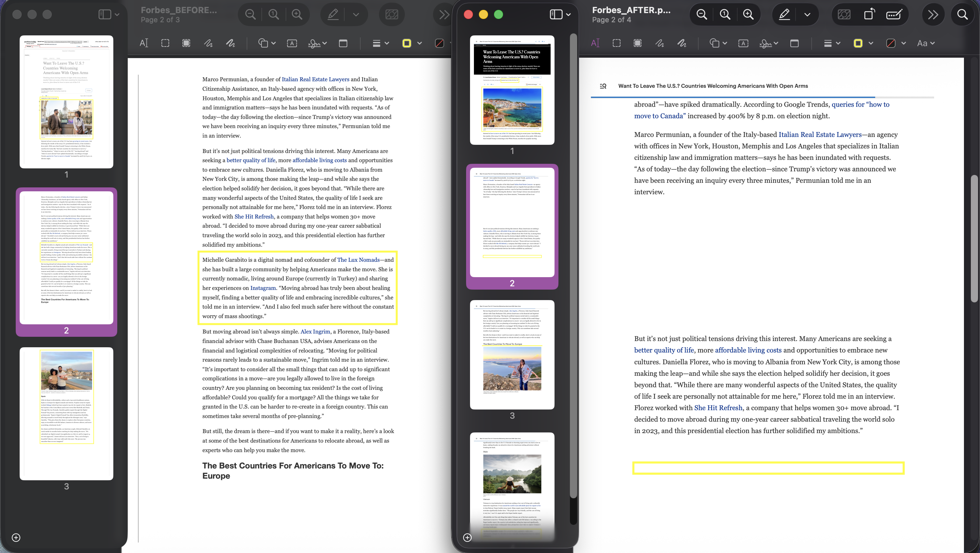
Task: Open sidebar view options in Forbes_BEFORE window
Action: [x=109, y=14]
